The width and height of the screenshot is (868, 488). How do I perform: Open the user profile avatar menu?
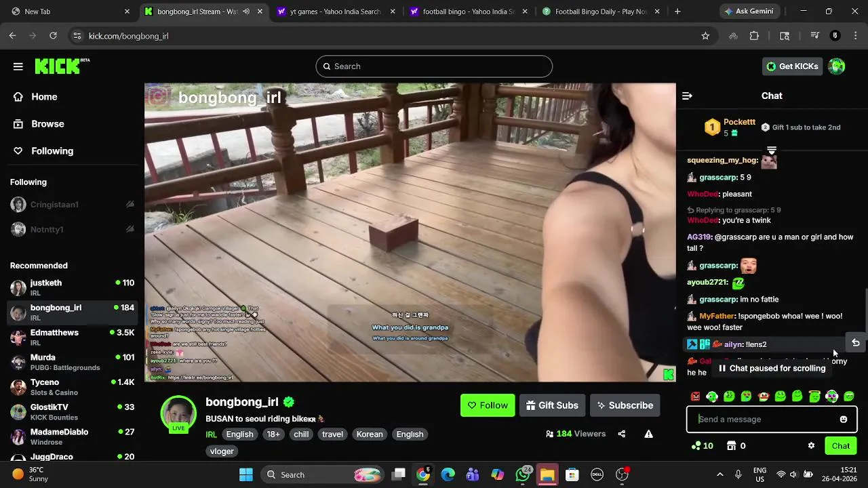click(x=837, y=66)
